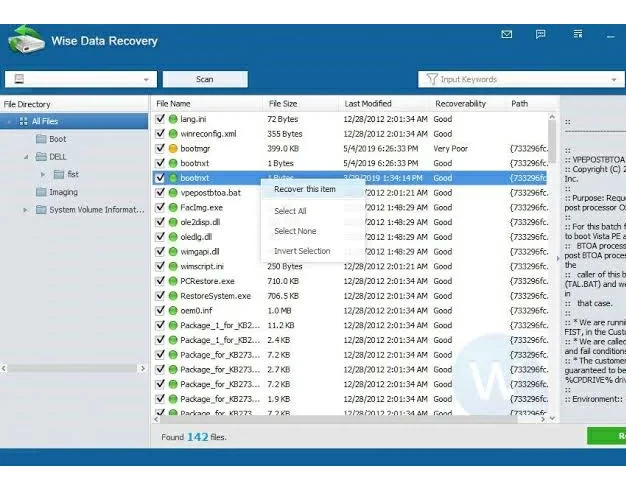The height and width of the screenshot is (490, 626).
Task: Click the filter funnel icon in search box
Action: [432, 79]
